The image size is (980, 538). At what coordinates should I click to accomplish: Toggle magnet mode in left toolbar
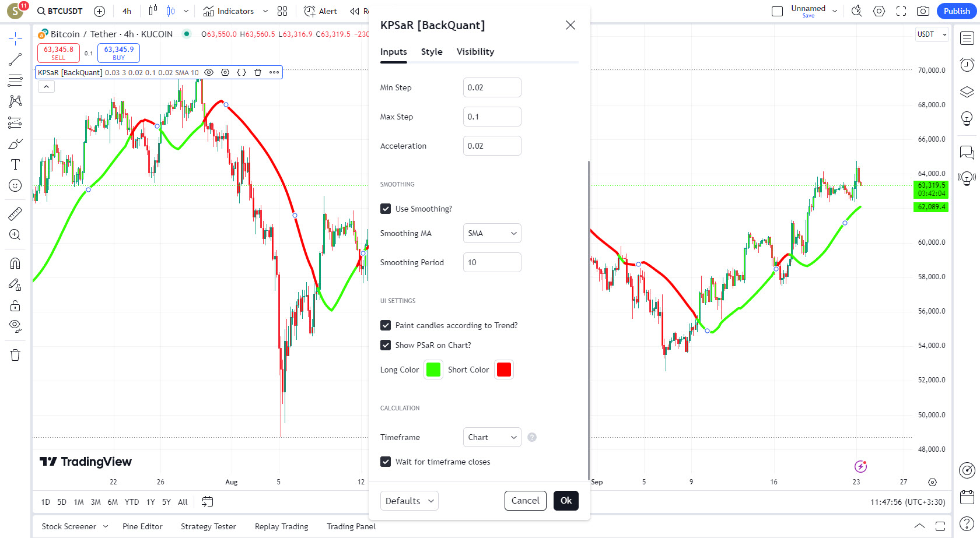pyautogui.click(x=15, y=263)
